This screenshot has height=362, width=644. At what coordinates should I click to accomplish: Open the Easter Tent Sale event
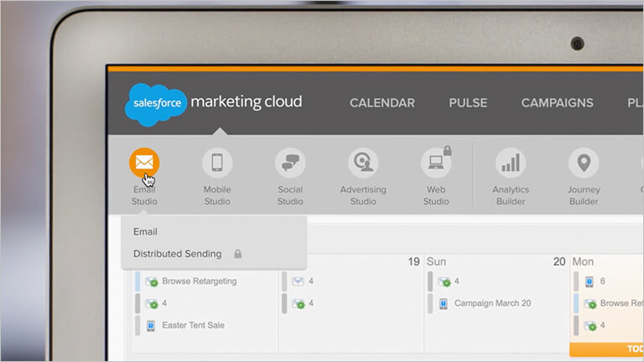click(x=193, y=325)
